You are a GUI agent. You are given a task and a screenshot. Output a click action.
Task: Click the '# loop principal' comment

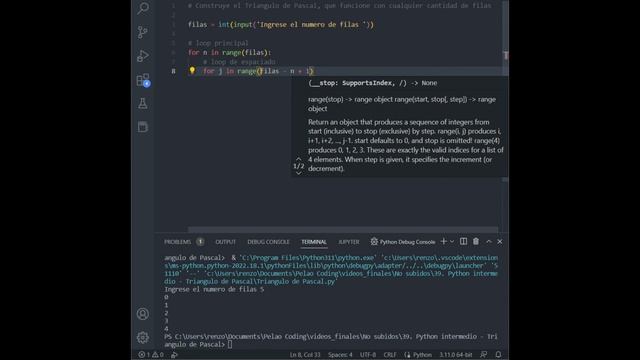(x=218, y=43)
